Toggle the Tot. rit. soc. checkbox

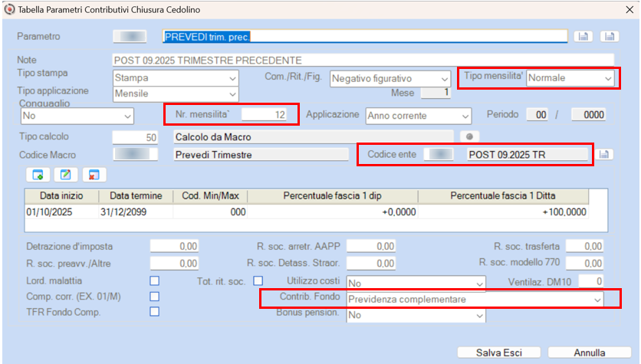point(258,280)
